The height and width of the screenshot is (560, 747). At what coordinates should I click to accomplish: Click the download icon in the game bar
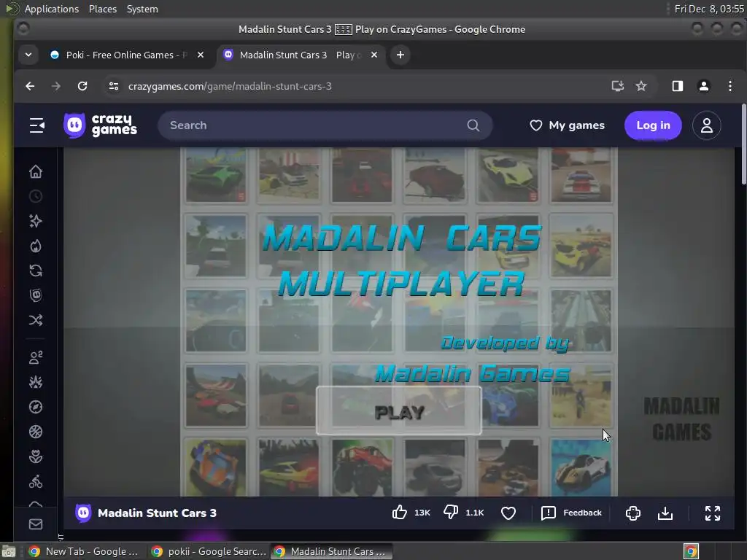coord(665,513)
